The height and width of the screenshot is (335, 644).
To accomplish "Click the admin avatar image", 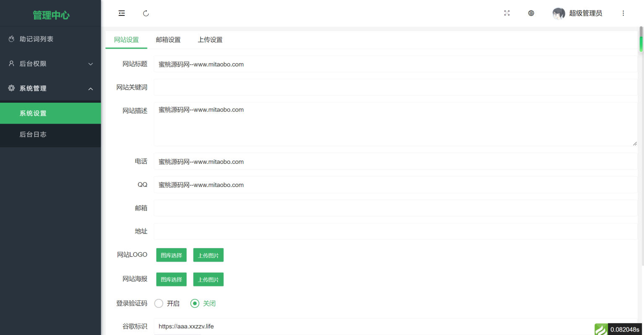I will 558,13.
